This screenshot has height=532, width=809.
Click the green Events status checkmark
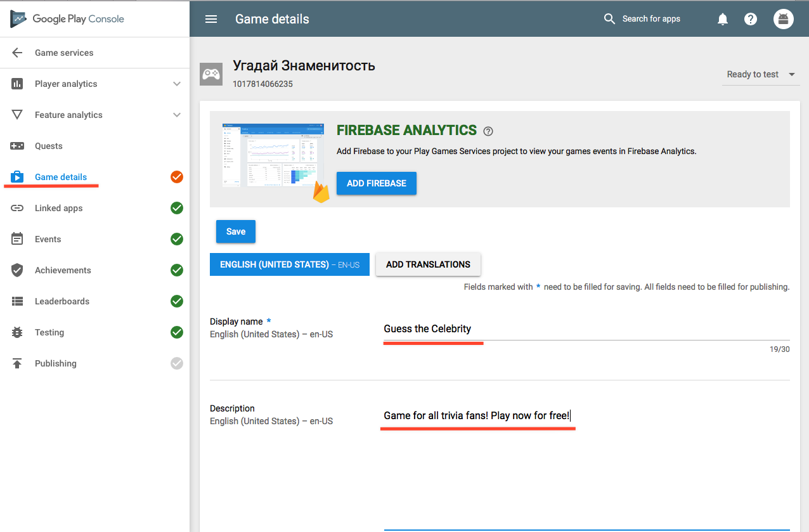177,239
